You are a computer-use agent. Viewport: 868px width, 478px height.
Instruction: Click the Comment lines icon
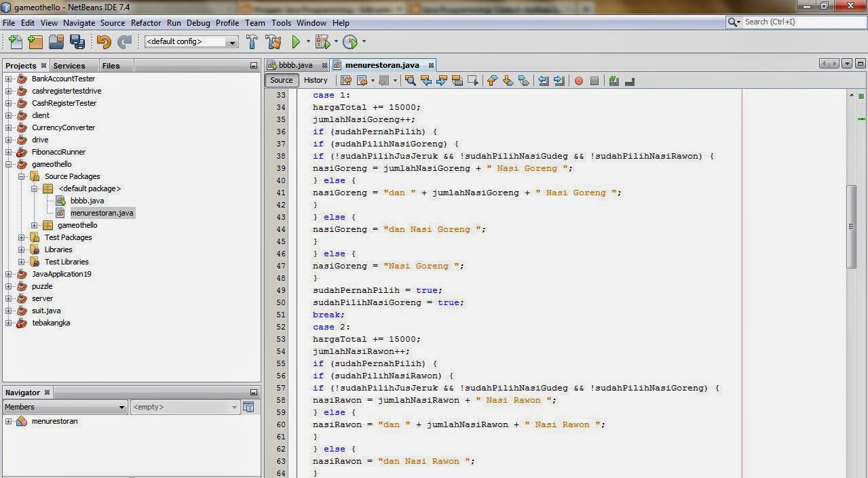(614, 81)
